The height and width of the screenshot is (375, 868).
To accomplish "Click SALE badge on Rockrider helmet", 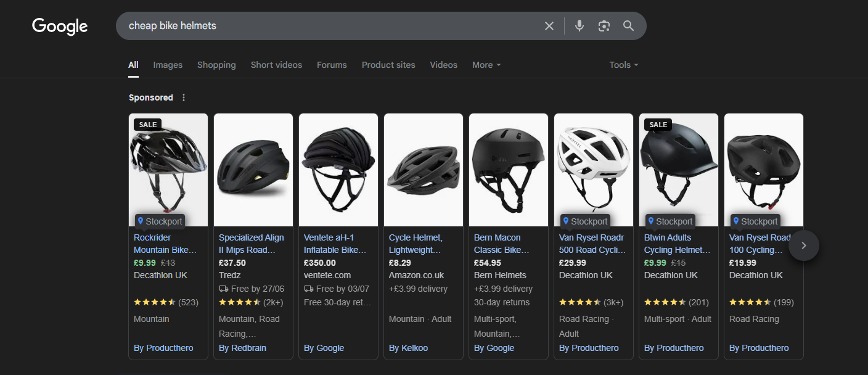I will (x=148, y=125).
